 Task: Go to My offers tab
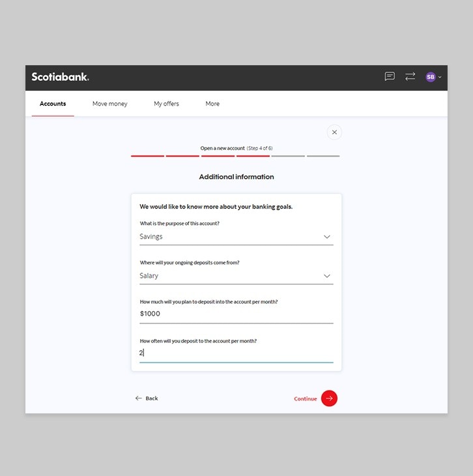166,104
